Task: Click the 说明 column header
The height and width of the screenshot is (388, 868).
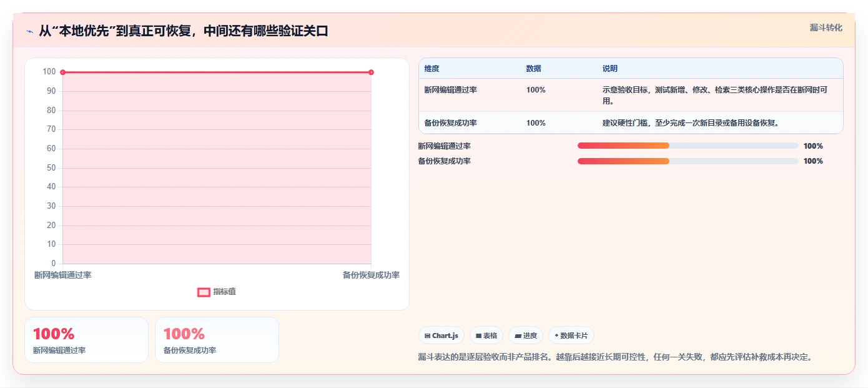Action: tap(610, 69)
